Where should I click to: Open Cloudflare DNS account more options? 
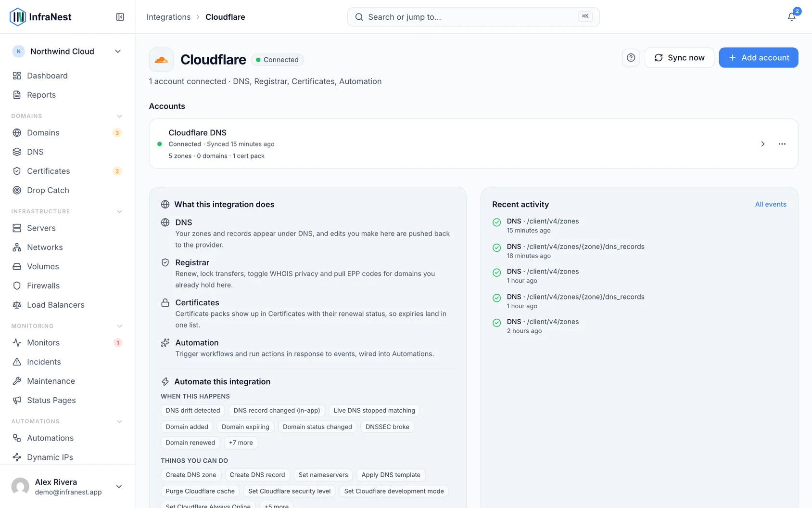click(782, 144)
